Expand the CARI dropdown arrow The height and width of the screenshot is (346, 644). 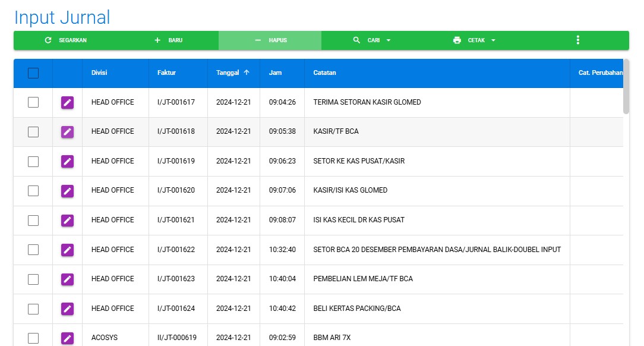[389, 40]
